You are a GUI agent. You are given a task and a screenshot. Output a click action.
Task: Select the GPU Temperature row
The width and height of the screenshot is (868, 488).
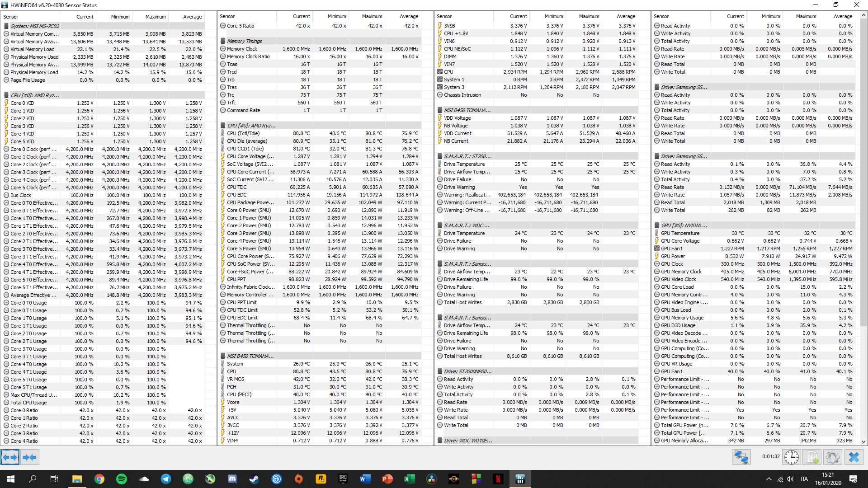pos(754,233)
